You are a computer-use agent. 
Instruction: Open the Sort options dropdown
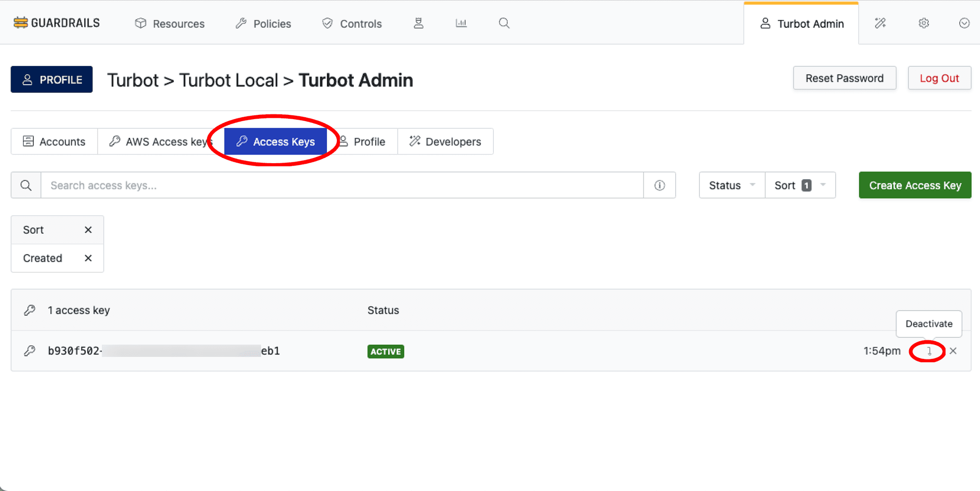click(x=800, y=185)
